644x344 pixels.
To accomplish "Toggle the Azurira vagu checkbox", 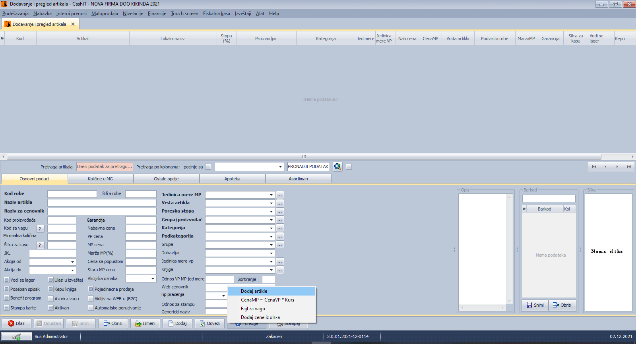I will [x=51, y=299].
